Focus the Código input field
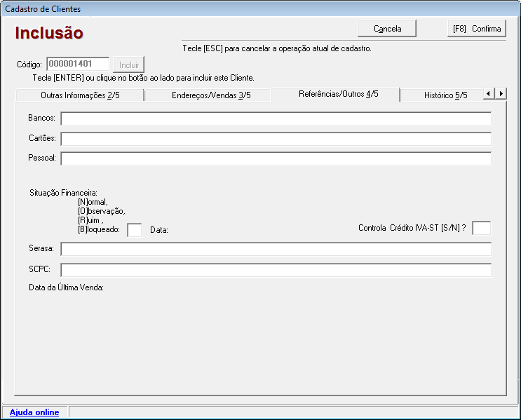This screenshot has height=420, width=521. point(78,65)
